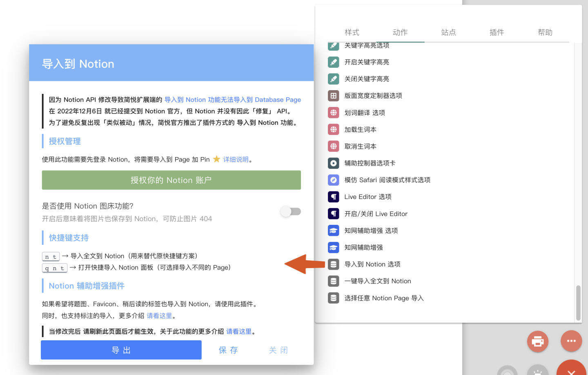Select the 取消生词本 entry
This screenshot has width=588, height=375.
click(361, 146)
